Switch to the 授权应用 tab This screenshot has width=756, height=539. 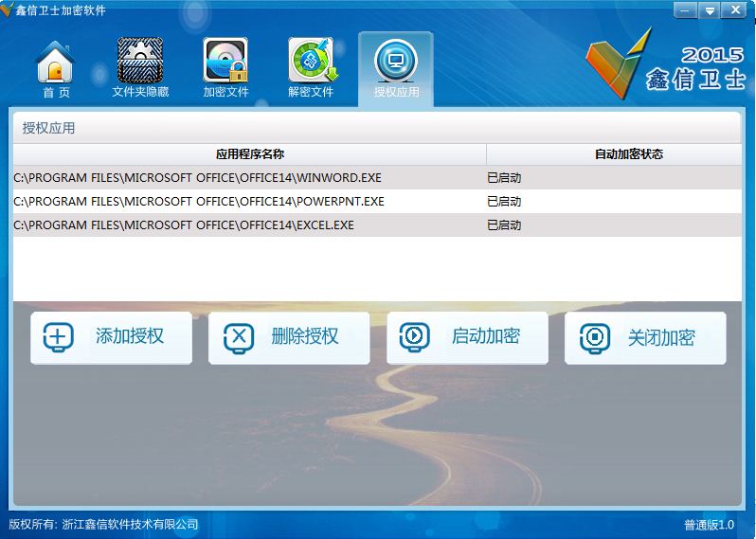(396, 69)
